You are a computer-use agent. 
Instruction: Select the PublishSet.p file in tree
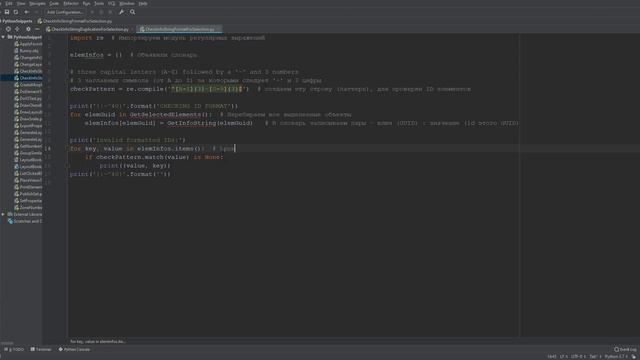28,194
